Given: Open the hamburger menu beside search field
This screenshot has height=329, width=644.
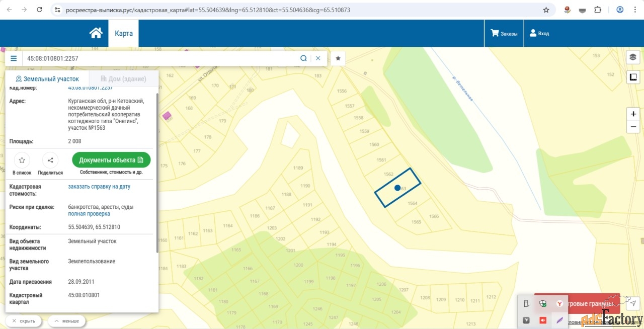Looking at the screenshot, I should [14, 58].
